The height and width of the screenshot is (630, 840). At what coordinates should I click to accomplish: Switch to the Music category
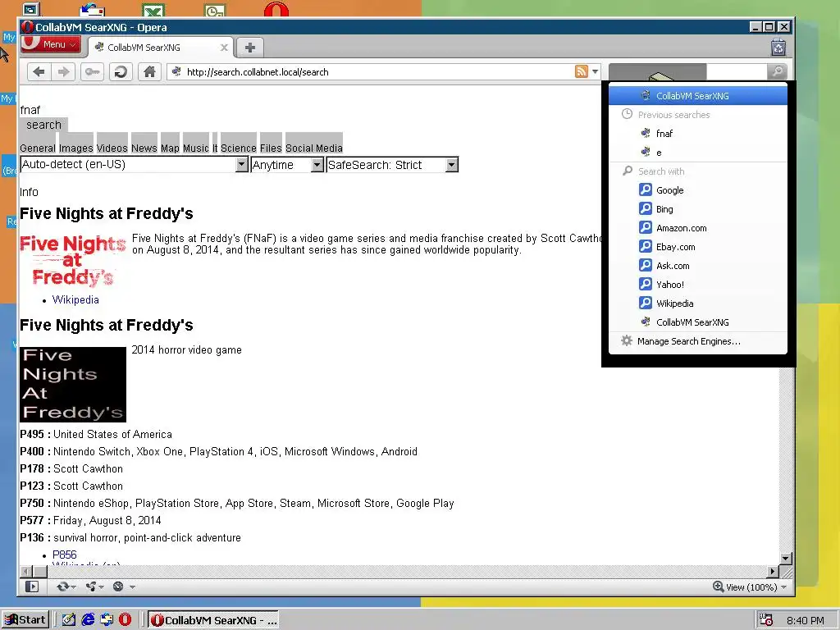click(195, 148)
